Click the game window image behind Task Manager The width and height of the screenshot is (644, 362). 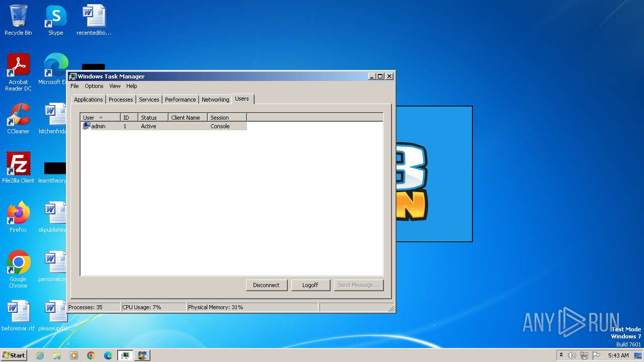click(434, 173)
